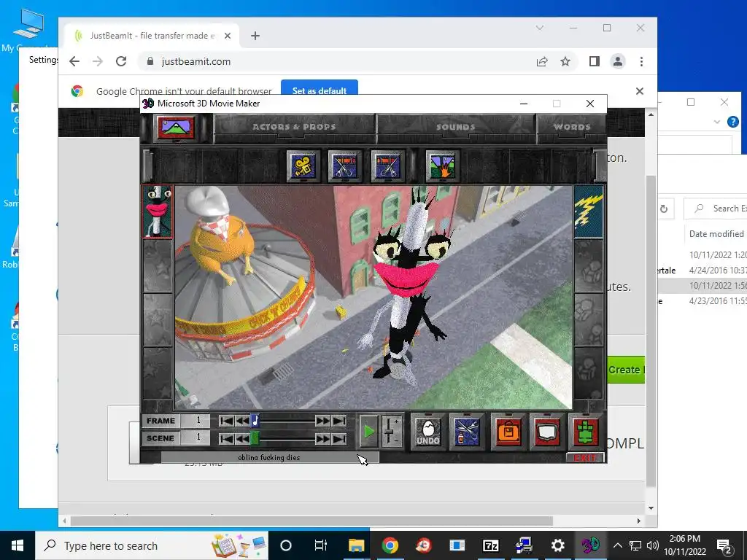Open Chrome three-dot menu
747x560 pixels.
click(641, 61)
